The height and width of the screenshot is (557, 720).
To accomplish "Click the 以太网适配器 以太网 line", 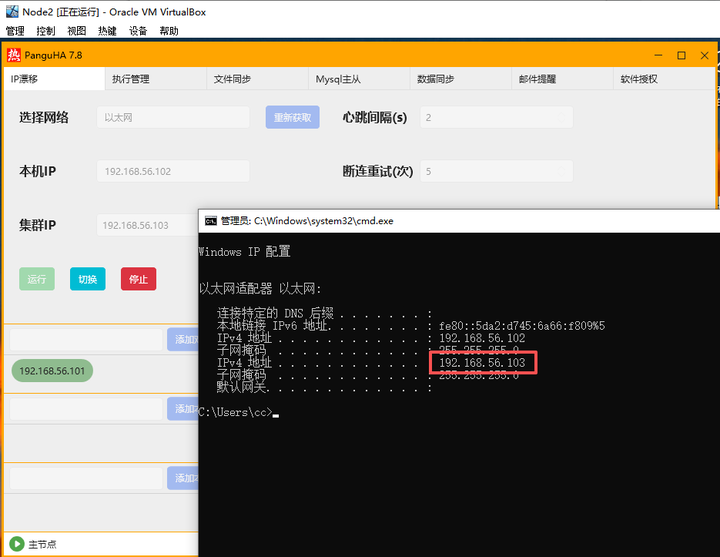I will (260, 289).
